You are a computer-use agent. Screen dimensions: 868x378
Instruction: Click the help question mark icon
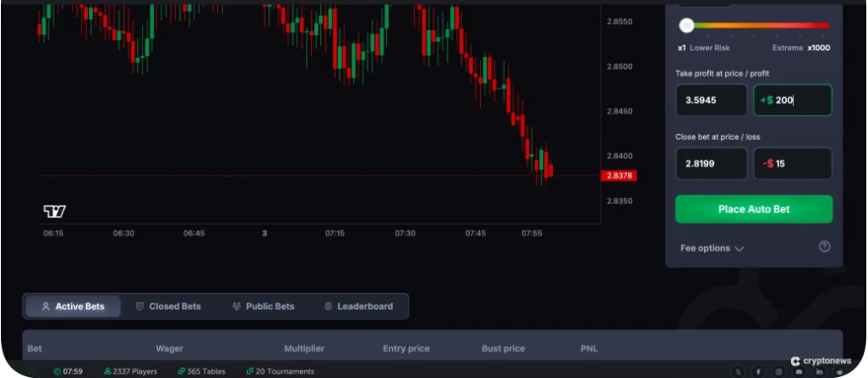pyautogui.click(x=824, y=247)
